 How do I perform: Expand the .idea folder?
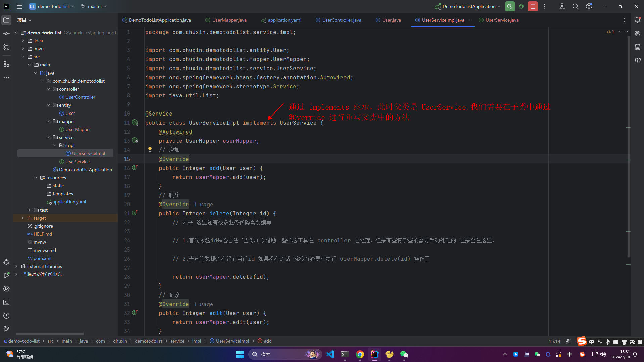[23, 41]
